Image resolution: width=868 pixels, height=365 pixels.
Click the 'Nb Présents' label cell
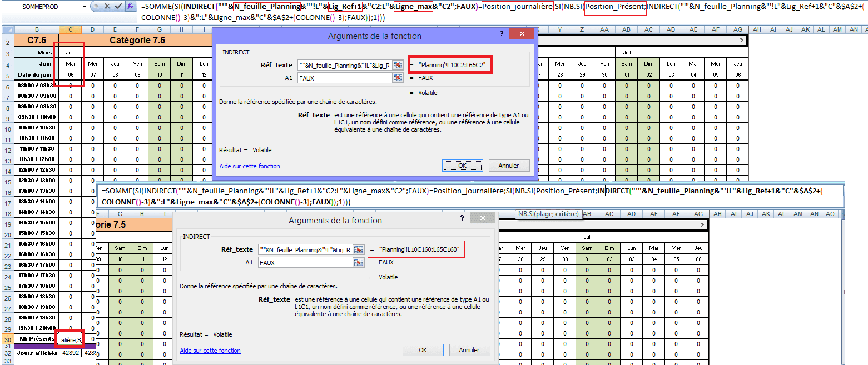tap(37, 339)
